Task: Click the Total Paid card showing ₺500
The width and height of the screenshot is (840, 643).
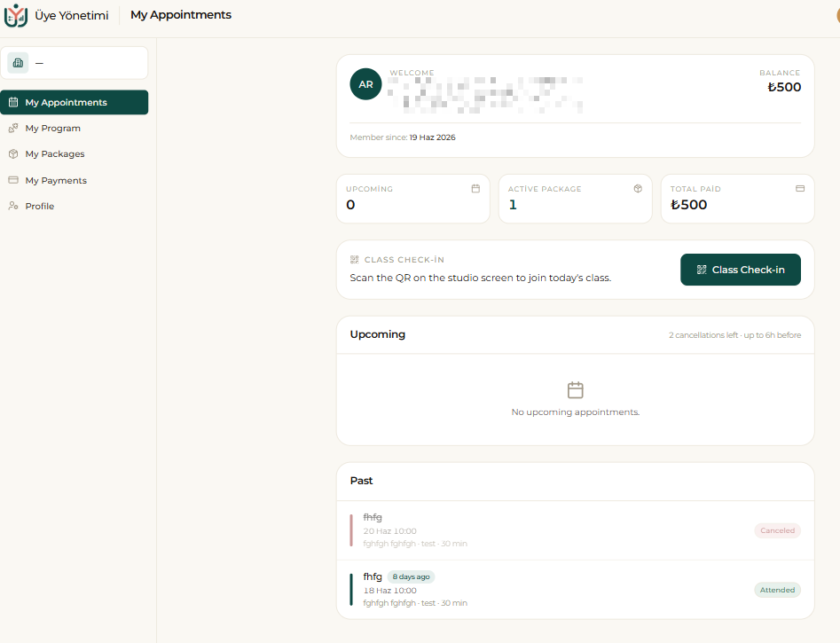Action: pos(738,199)
